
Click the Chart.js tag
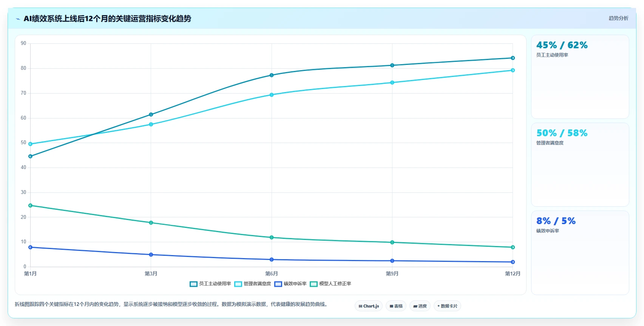[x=369, y=306]
